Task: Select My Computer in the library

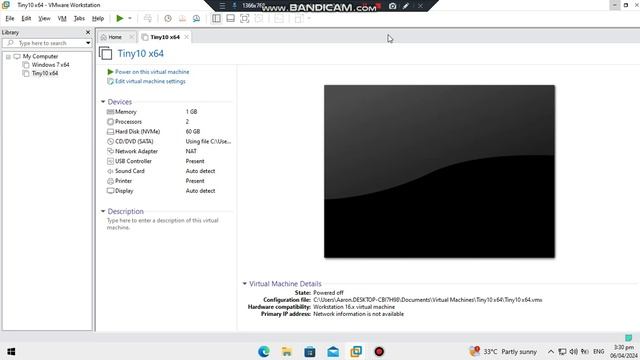Action: 40,56
